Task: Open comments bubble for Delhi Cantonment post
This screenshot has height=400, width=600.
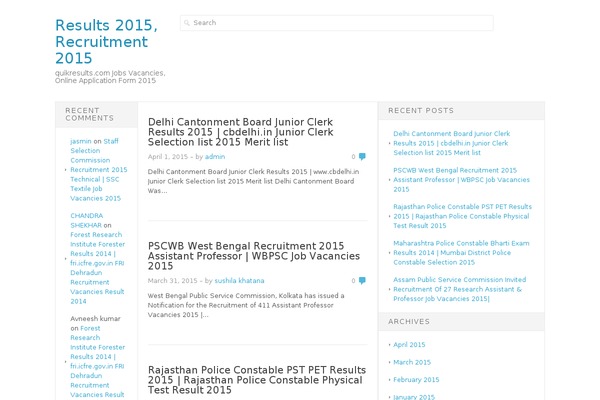Action: click(x=362, y=156)
